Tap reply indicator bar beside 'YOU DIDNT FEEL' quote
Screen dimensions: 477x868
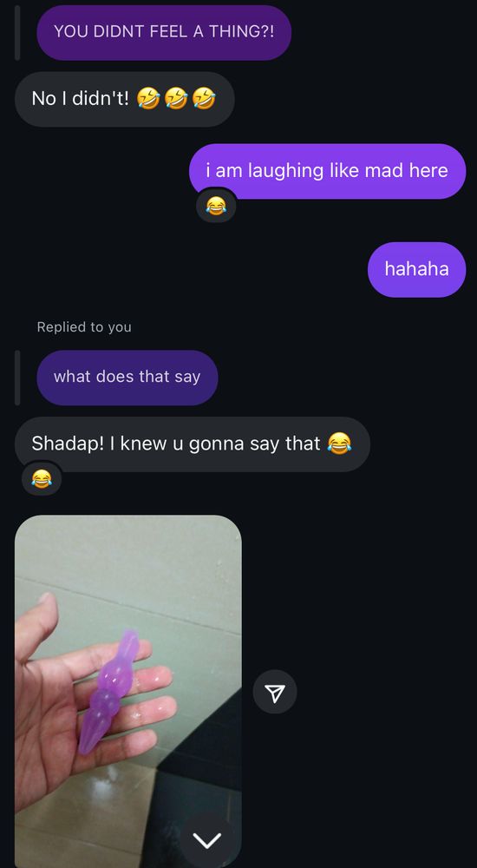coord(17,32)
